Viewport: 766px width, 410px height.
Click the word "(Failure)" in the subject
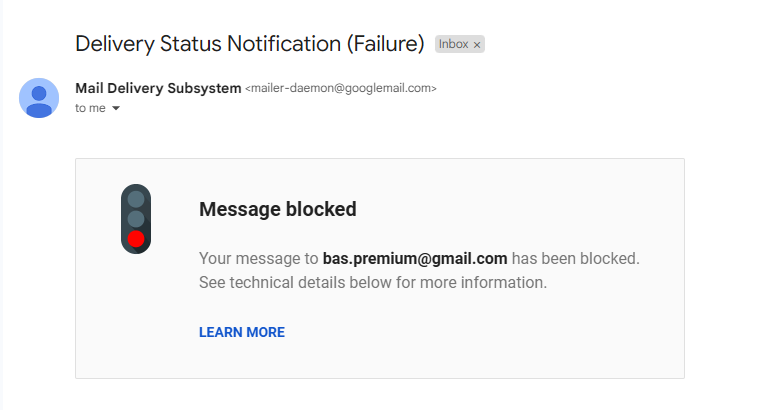click(387, 44)
